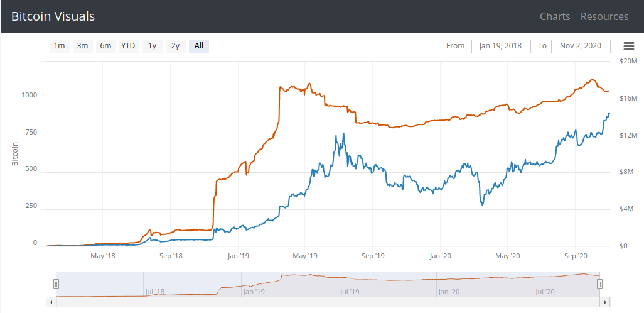Open the Charts menu
This screenshot has width=644, height=313.
tap(555, 16)
